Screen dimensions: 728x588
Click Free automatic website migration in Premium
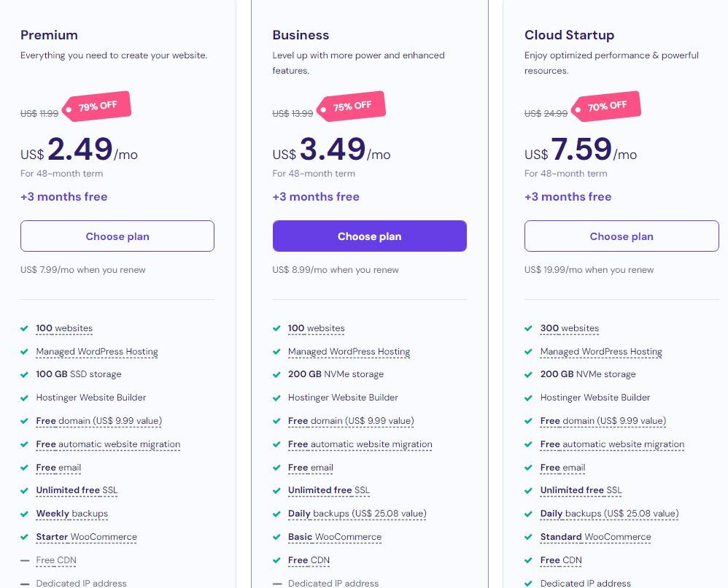pyautogui.click(x=108, y=444)
